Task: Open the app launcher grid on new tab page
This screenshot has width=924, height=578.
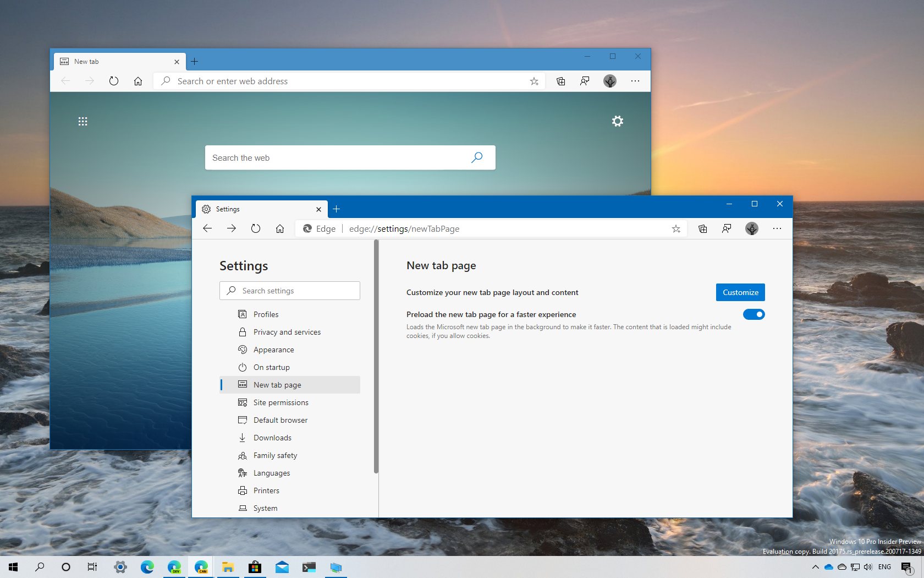Action: (x=83, y=121)
